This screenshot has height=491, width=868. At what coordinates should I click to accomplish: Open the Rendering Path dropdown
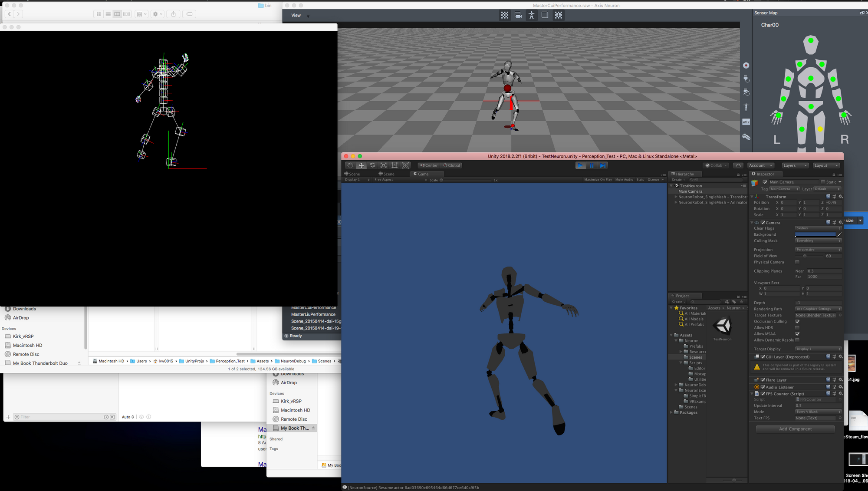[818, 309]
